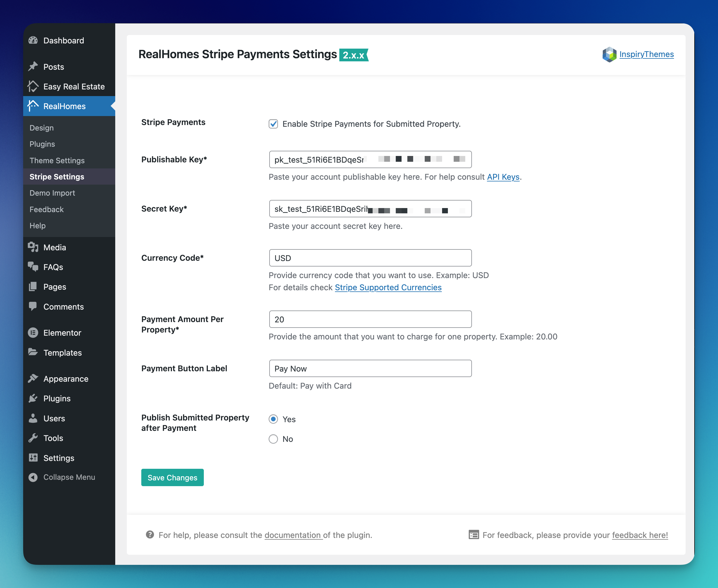
Task: Open the Dashboard menu item
Action: coord(69,40)
